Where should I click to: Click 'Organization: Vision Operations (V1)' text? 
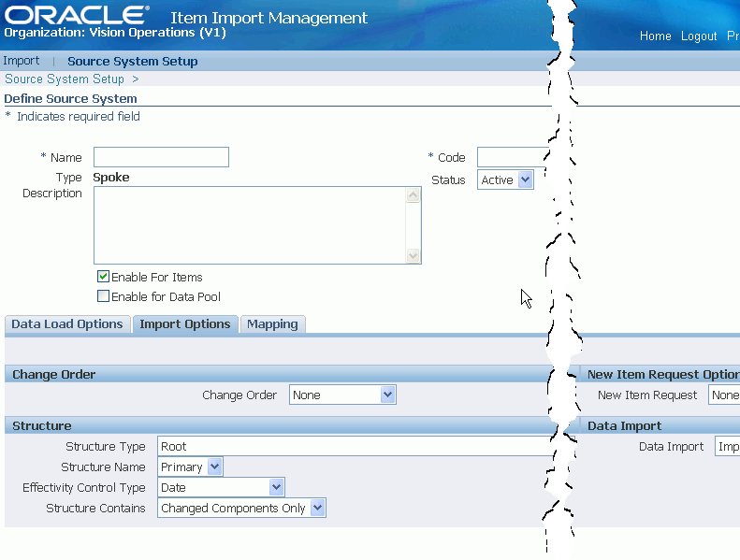tap(115, 33)
